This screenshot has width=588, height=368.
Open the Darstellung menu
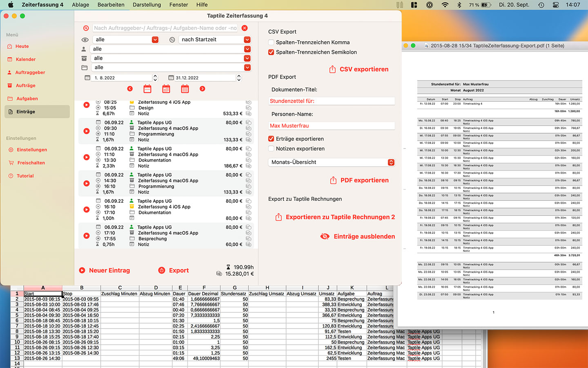click(x=147, y=5)
